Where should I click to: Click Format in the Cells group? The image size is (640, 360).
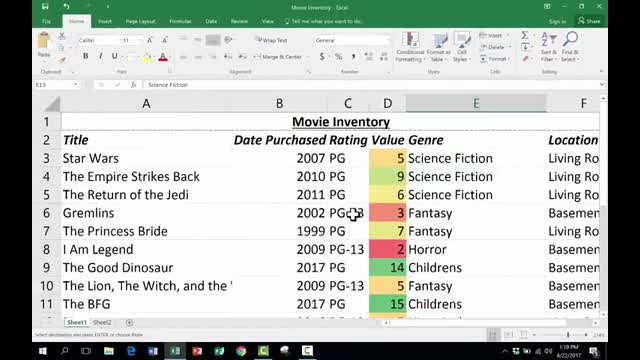click(x=495, y=59)
